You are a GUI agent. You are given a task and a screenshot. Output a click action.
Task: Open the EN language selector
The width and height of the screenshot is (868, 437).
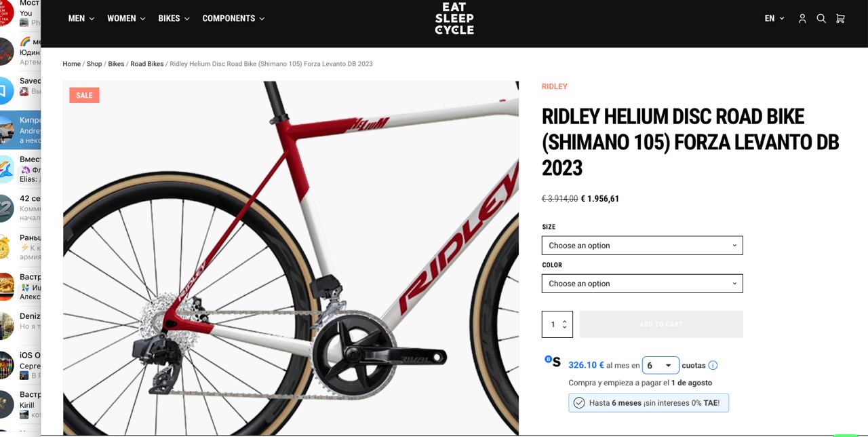[x=774, y=19]
